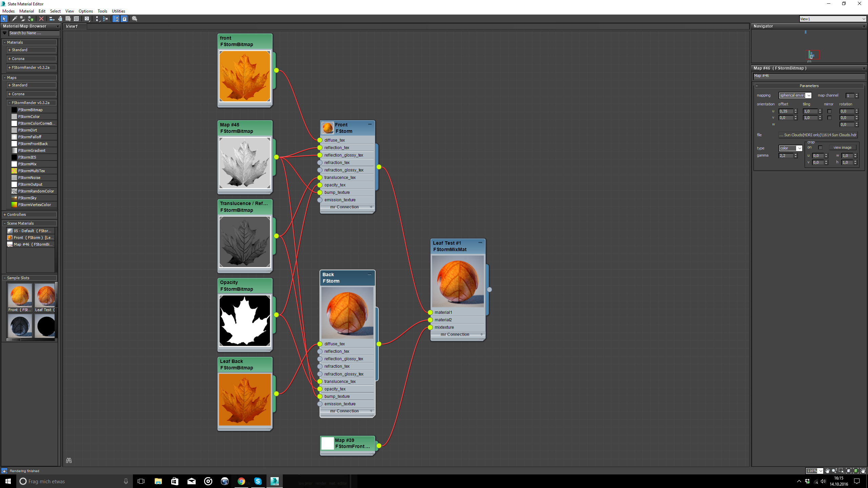This screenshot has width=868, height=488.
Task: Click the Search by Name field
Action: coord(34,33)
